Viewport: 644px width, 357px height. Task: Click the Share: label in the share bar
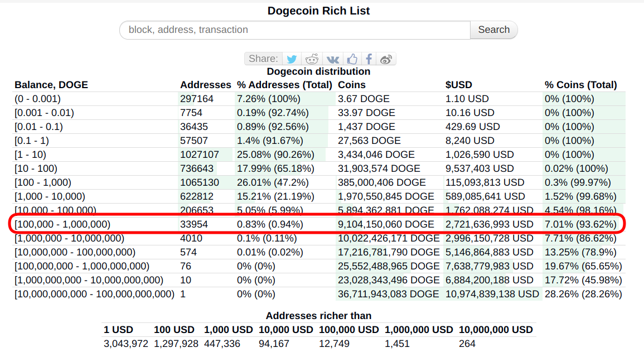click(x=263, y=59)
